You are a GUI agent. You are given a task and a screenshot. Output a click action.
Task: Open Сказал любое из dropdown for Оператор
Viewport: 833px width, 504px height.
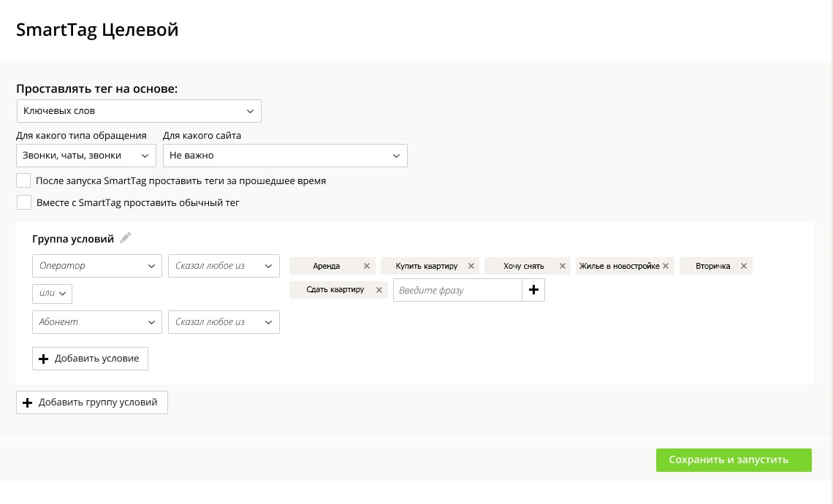(224, 266)
